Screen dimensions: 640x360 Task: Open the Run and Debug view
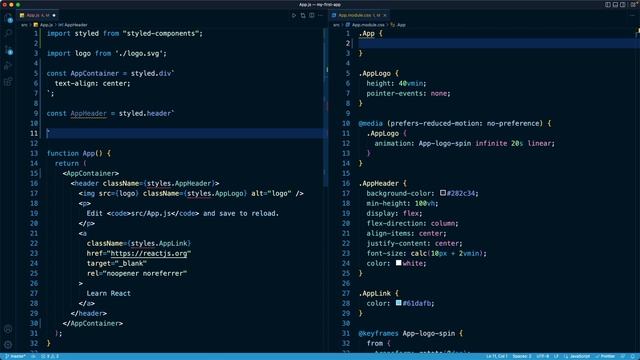8,66
